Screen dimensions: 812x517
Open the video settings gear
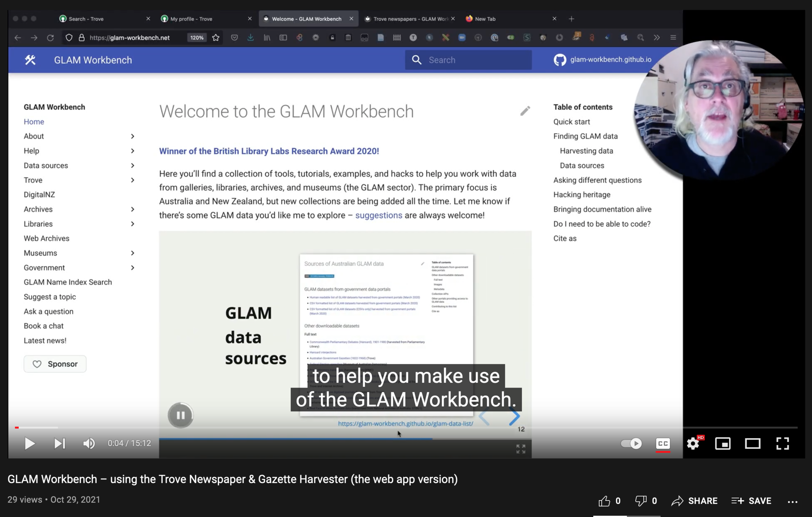(x=693, y=443)
